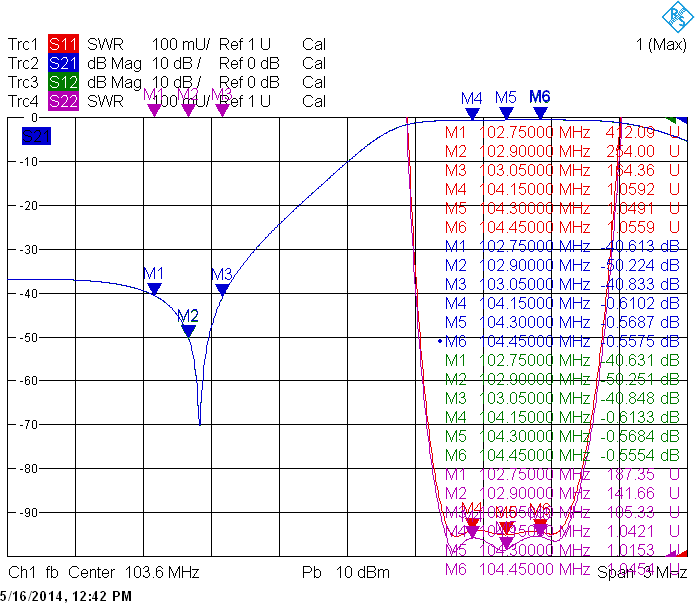Click the 10 dB/ scale of Trc2
695x613 pixels.
(176, 63)
